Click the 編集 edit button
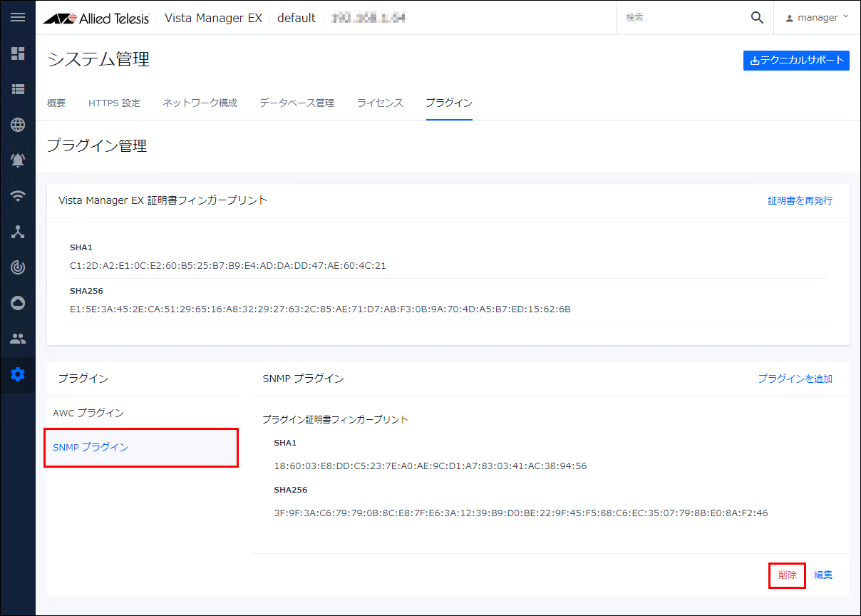Screen dimensions: 861x616 pos(823,575)
